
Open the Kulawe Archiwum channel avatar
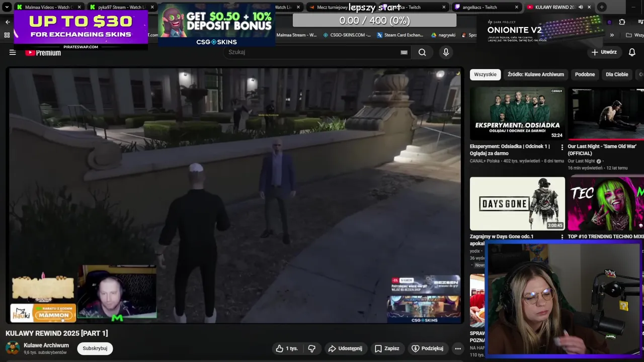click(13, 348)
